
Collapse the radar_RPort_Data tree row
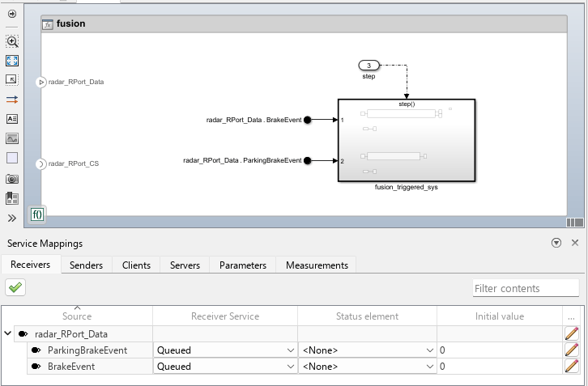coord(7,333)
